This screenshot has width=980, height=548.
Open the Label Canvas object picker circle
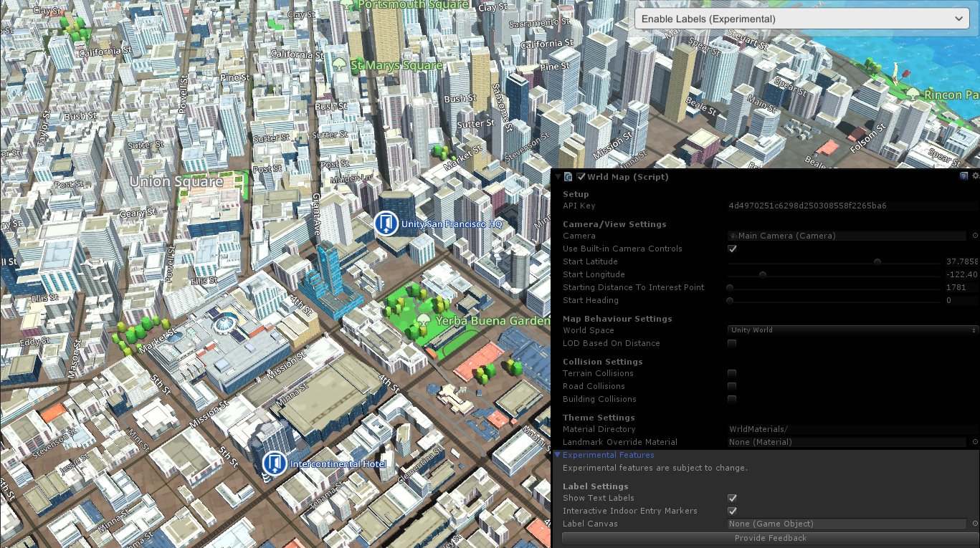(975, 524)
